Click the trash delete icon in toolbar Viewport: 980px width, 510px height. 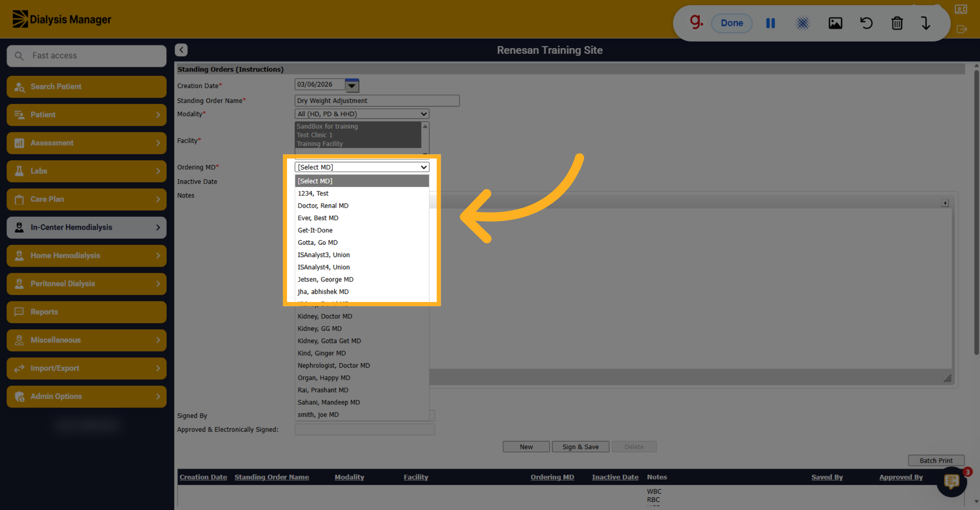click(x=897, y=23)
